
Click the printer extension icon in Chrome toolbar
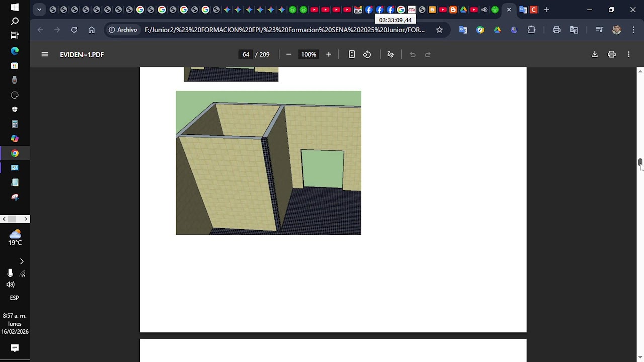point(556,30)
